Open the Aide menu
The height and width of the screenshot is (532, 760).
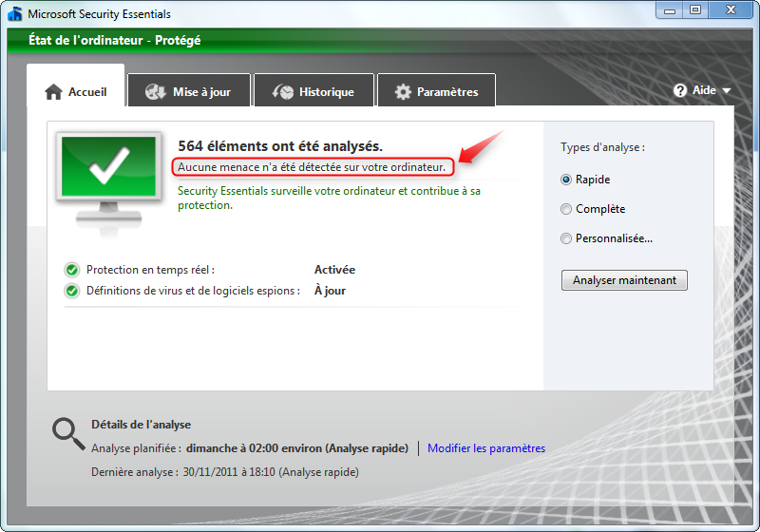tap(702, 90)
